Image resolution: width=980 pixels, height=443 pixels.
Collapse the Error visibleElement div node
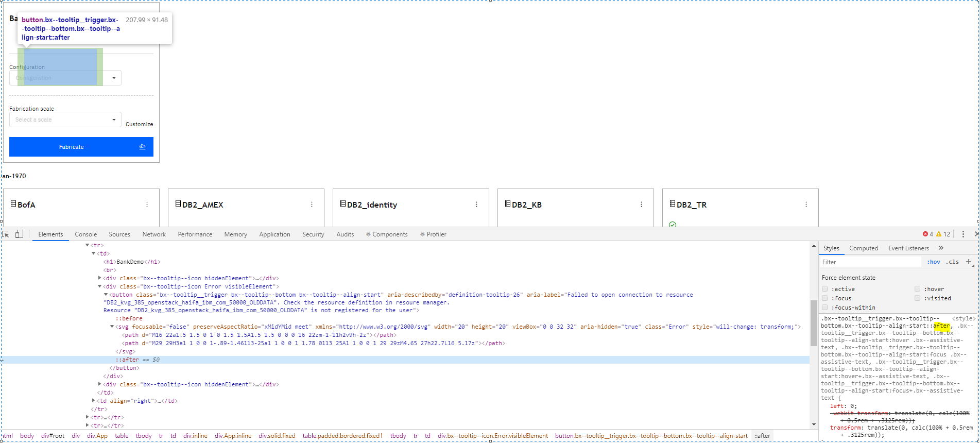100,286
